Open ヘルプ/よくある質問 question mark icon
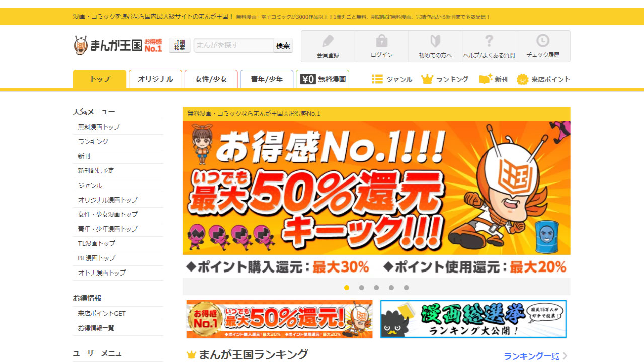Viewport: 644px width, 362px height. point(489,41)
